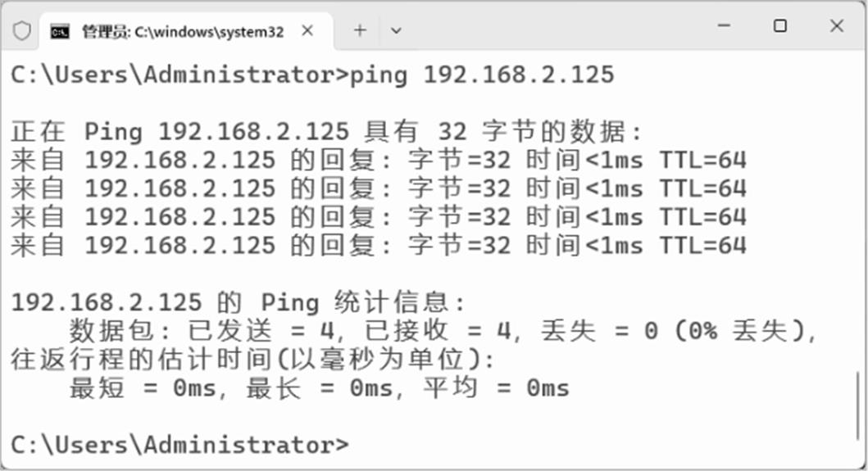The height and width of the screenshot is (471, 868).
Task: Click the last 来自 192.168.2.125 reply line
Action: coord(377,245)
